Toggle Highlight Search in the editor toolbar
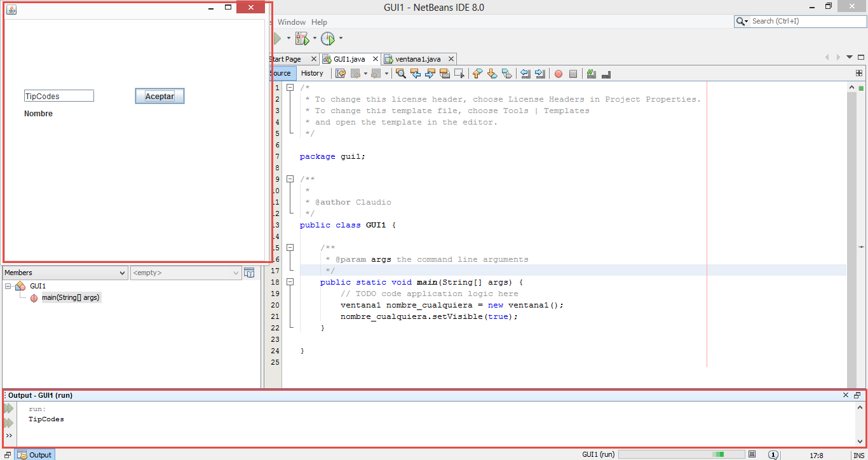 coord(445,73)
